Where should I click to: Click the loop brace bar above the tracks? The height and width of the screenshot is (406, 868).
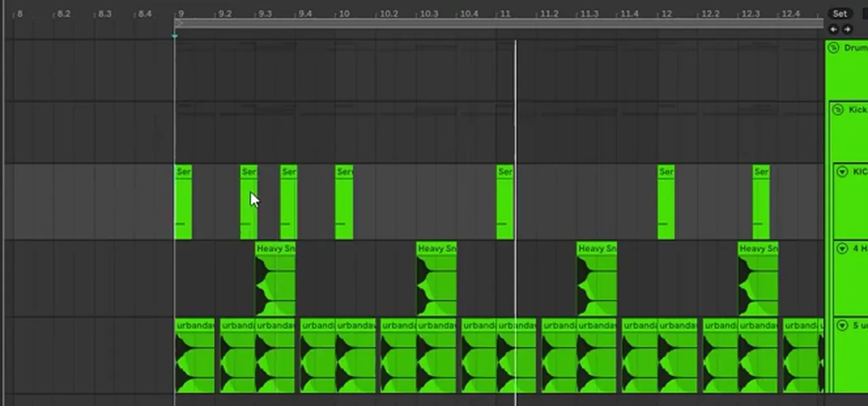pos(499,24)
